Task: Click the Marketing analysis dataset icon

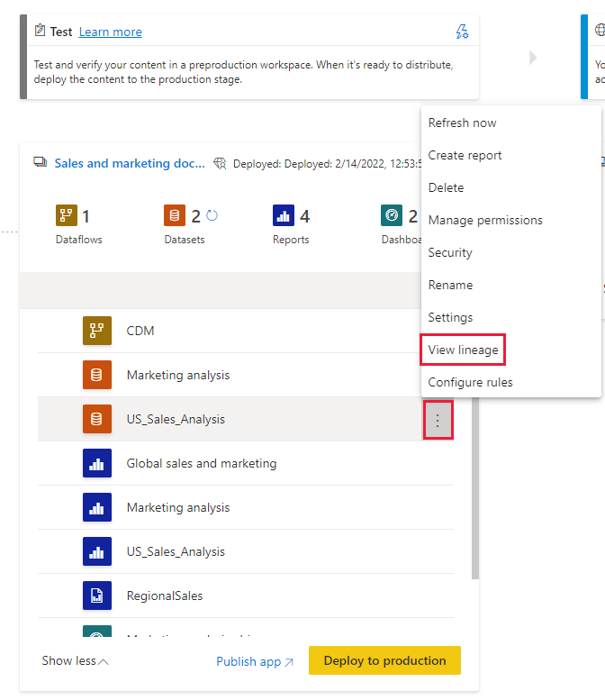Action: point(97,375)
